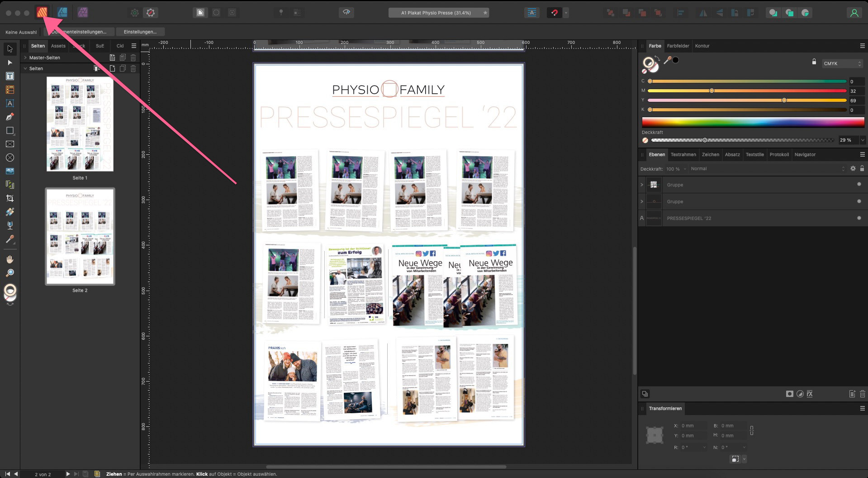Select the Vector Crop tool
The height and width of the screenshot is (478, 868).
coord(10,198)
